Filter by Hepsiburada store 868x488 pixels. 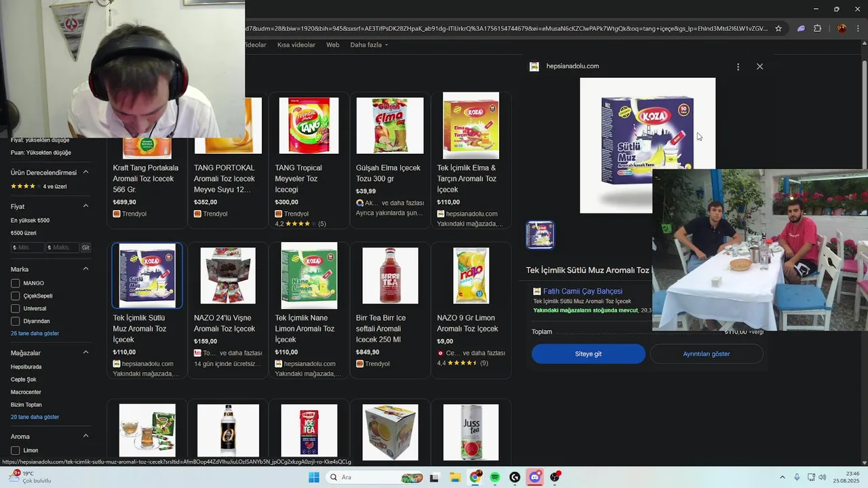pyautogui.click(x=26, y=367)
